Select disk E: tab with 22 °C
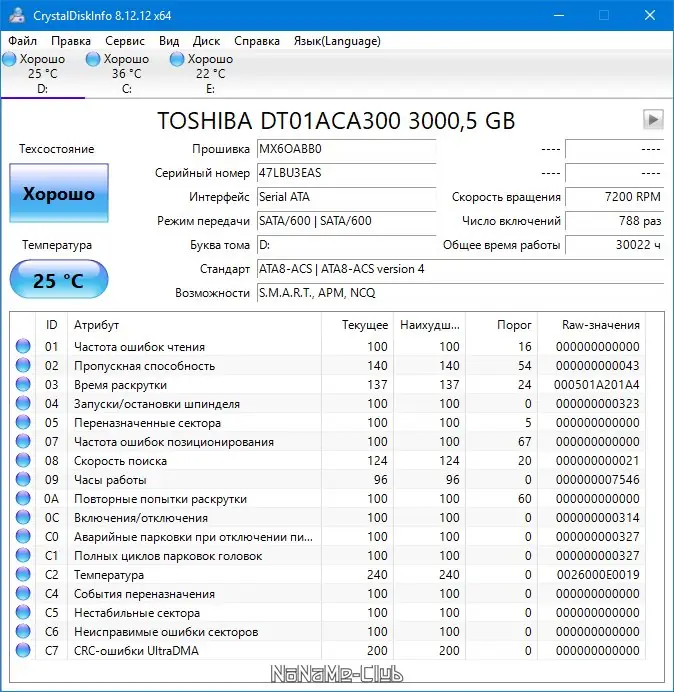This screenshot has width=674, height=692. [210, 74]
